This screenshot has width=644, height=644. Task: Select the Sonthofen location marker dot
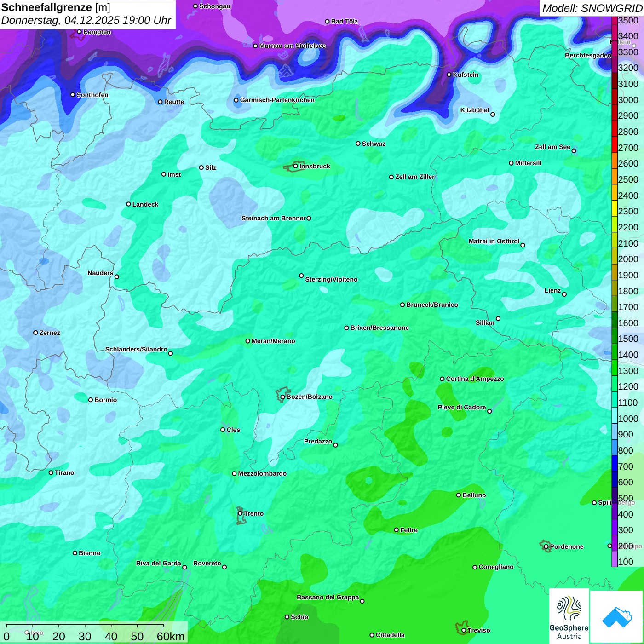(x=73, y=95)
